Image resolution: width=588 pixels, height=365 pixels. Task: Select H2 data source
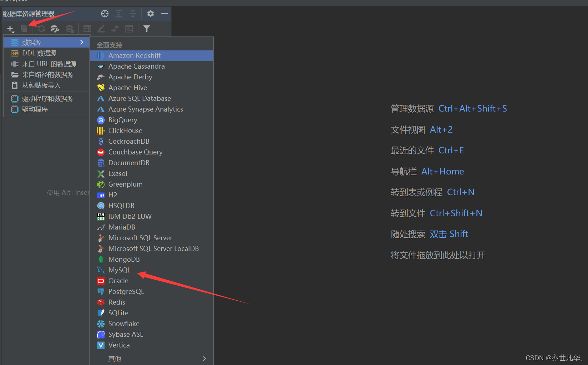tap(152, 195)
